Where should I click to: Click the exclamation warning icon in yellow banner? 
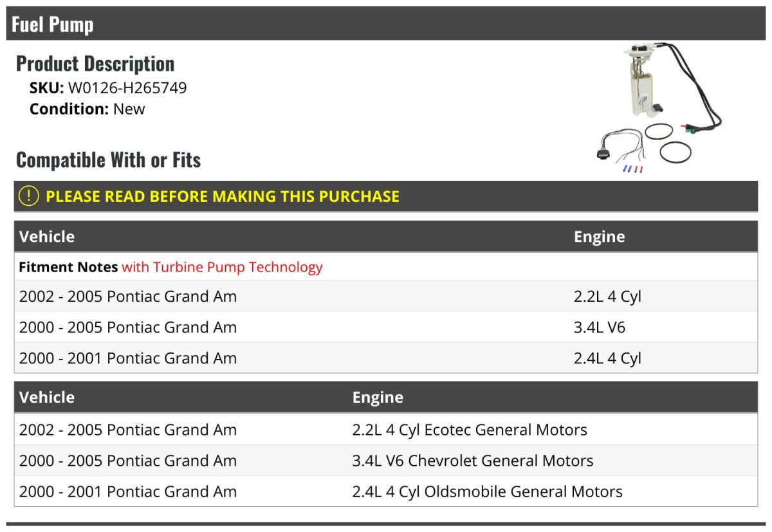coord(29,196)
